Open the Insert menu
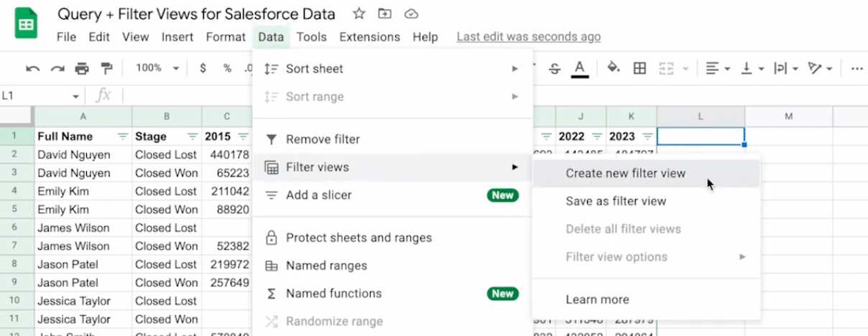 point(177,37)
